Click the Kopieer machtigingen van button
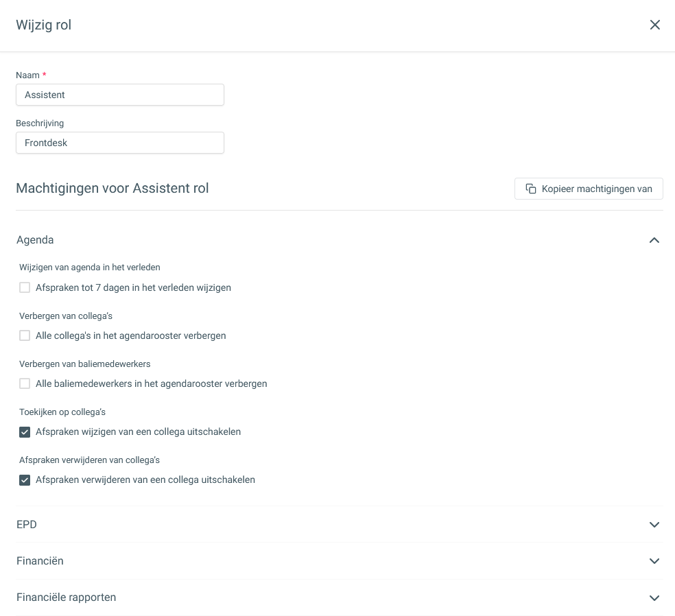675x616 pixels. point(589,189)
